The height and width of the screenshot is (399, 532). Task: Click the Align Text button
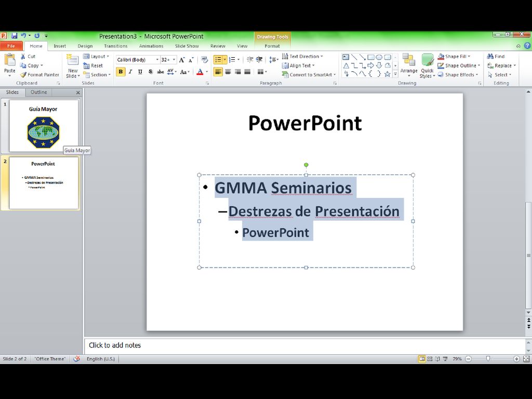pyautogui.click(x=298, y=65)
